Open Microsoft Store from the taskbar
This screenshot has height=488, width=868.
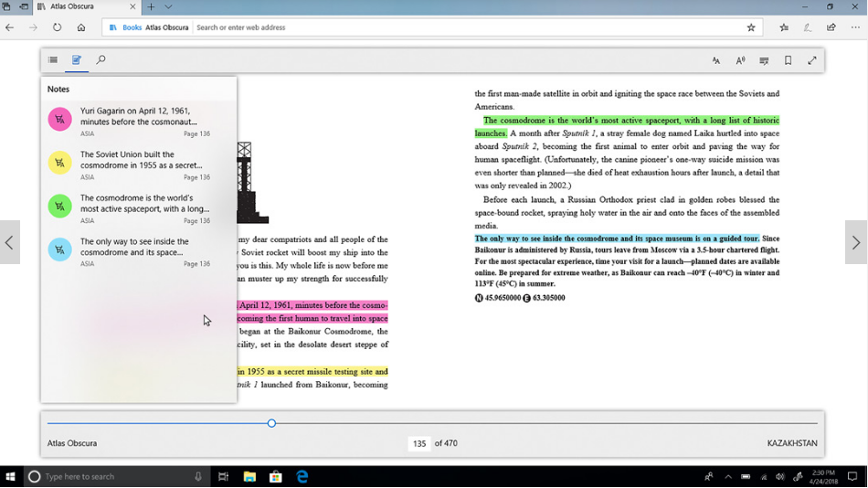pos(276,476)
